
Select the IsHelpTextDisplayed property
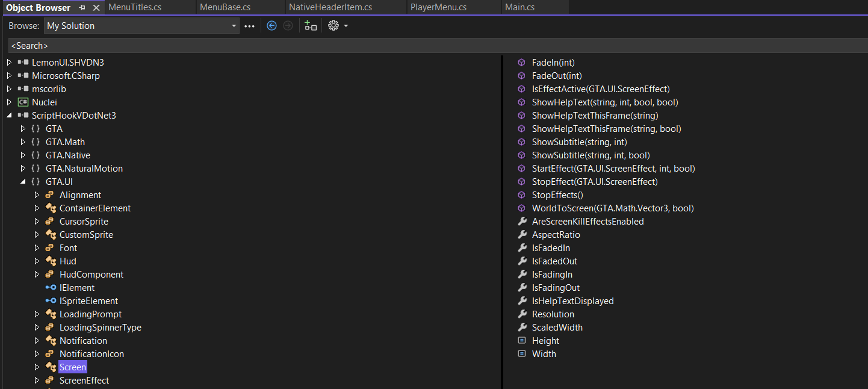[573, 301]
